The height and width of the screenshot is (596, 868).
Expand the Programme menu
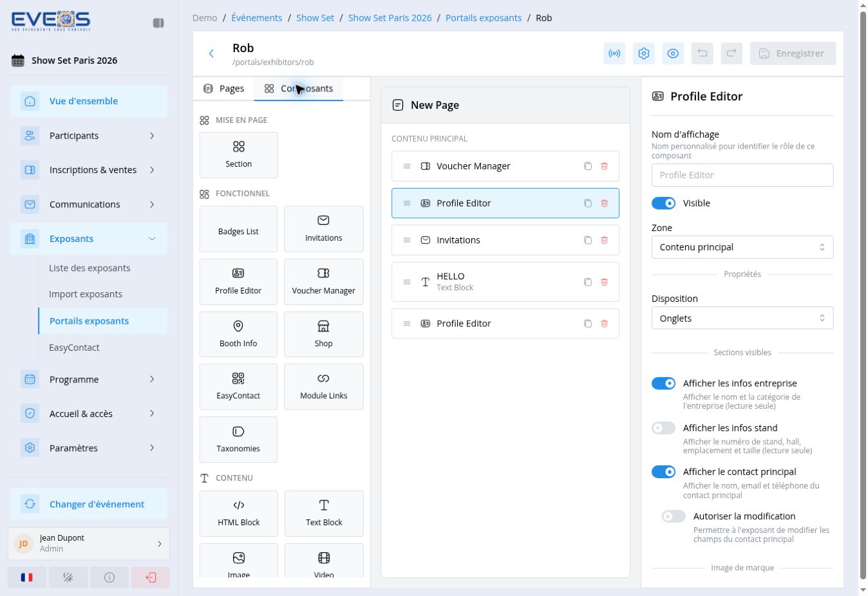[x=89, y=380]
